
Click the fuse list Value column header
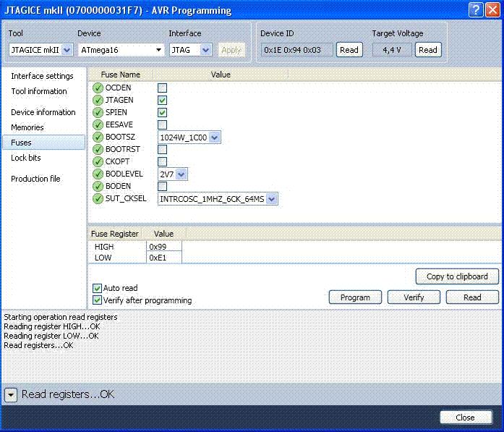[221, 75]
